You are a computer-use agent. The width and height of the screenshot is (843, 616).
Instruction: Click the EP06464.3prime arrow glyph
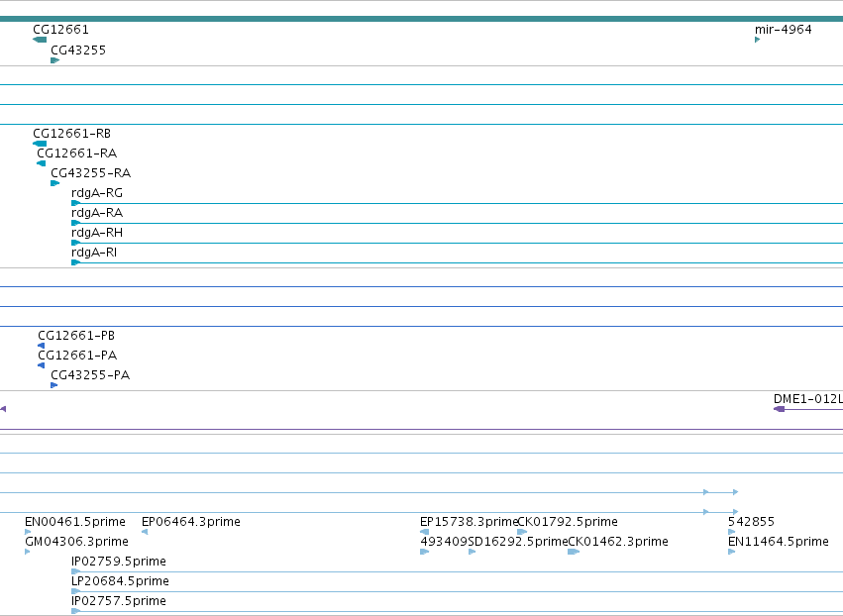[x=145, y=532]
